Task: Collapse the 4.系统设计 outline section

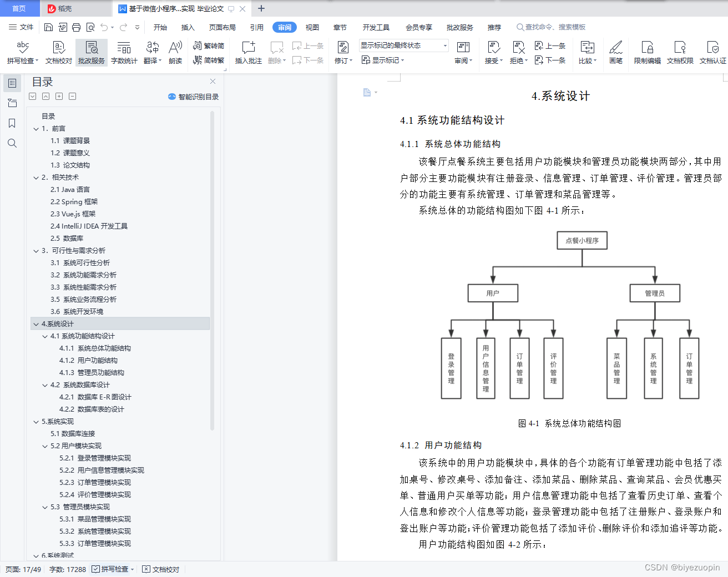Action: click(x=36, y=324)
